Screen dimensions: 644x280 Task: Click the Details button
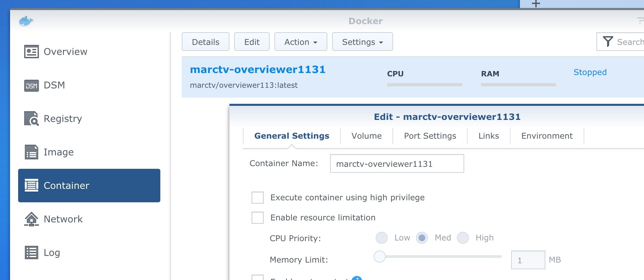206,42
